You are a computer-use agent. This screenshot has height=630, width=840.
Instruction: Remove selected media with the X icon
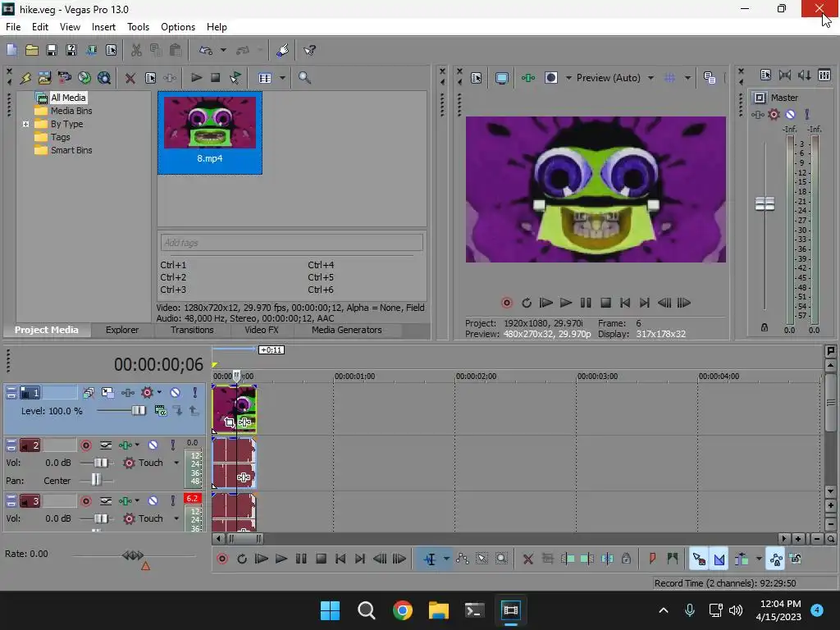click(130, 78)
